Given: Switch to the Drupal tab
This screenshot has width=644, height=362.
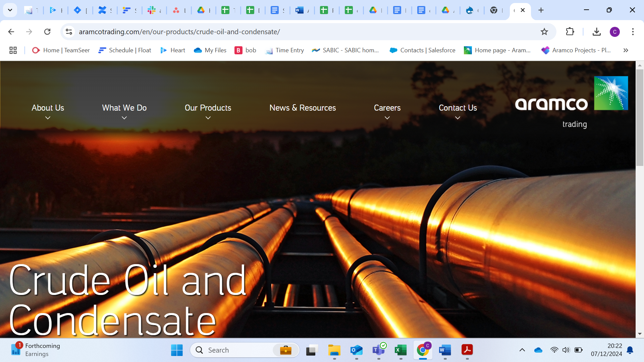Looking at the screenshot, I should [x=470, y=10].
